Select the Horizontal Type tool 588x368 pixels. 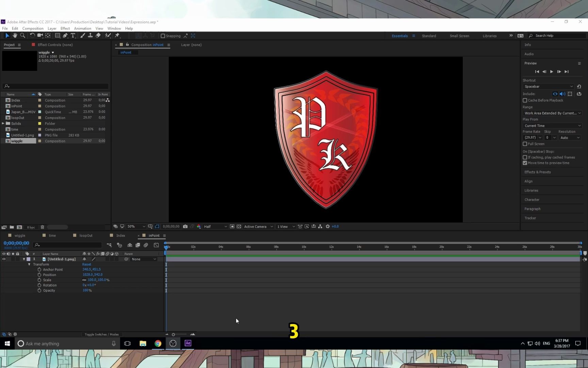[73, 35]
